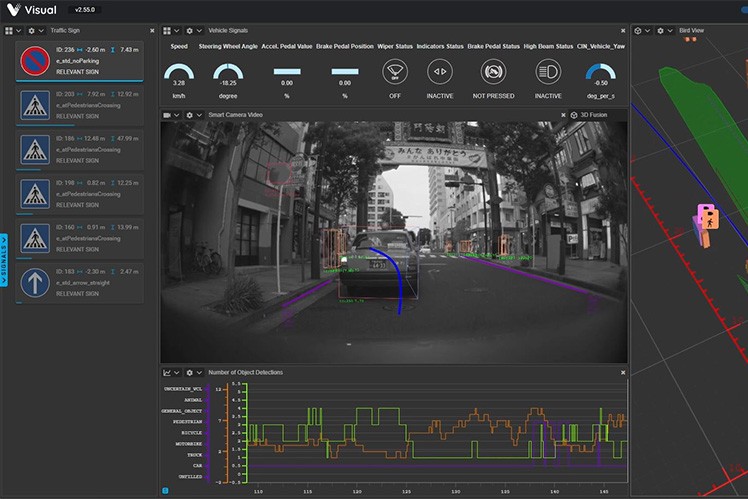The width and height of the screenshot is (748, 499).
Task: Expand the settings dropdown arrow in Vehicle Signals
Action: pos(199,31)
